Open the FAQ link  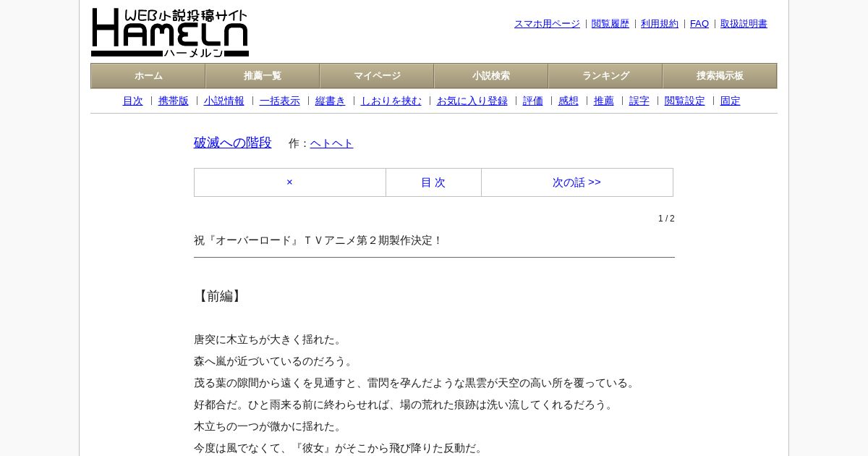(699, 24)
